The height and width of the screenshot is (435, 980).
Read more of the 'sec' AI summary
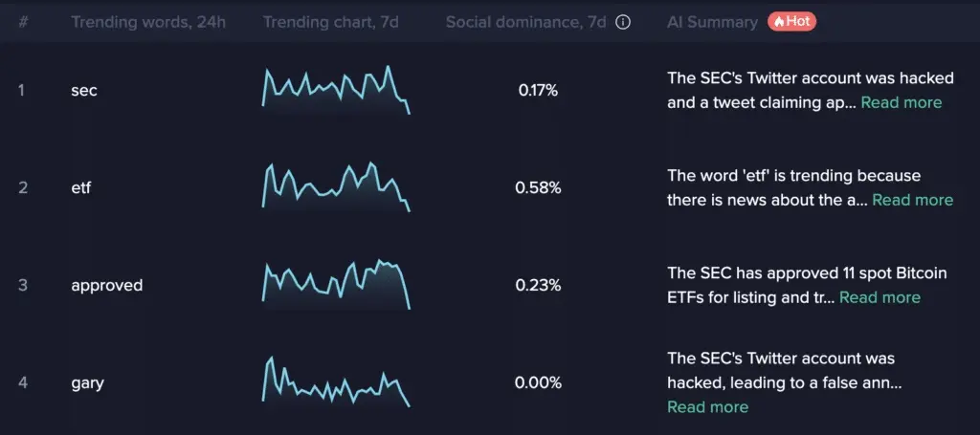click(901, 102)
